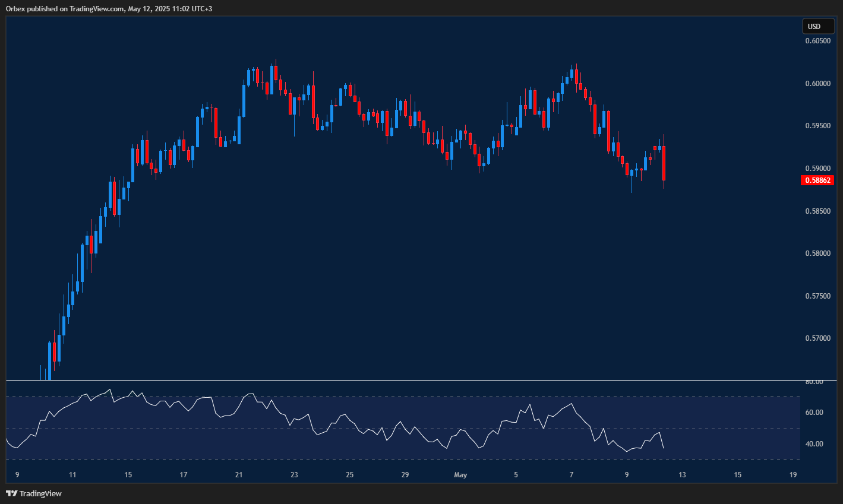The width and height of the screenshot is (843, 504).
Task: Select the 0.60000 price level on the axis
Action: click(817, 84)
